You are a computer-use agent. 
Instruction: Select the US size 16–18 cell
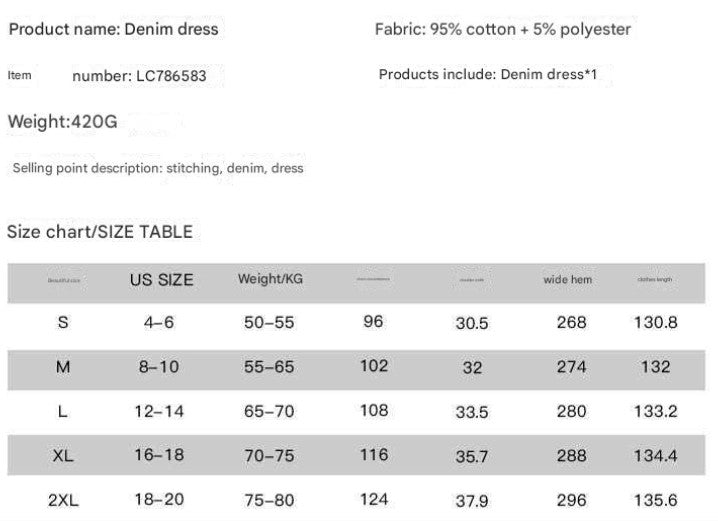[159, 455]
